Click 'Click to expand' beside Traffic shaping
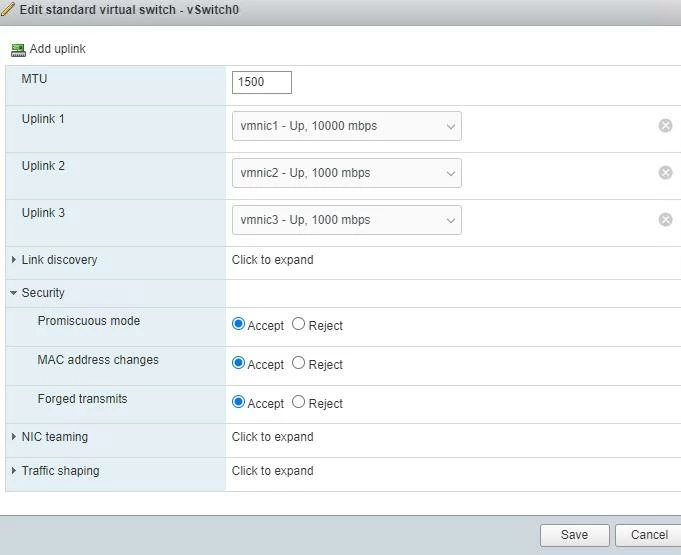 point(272,470)
